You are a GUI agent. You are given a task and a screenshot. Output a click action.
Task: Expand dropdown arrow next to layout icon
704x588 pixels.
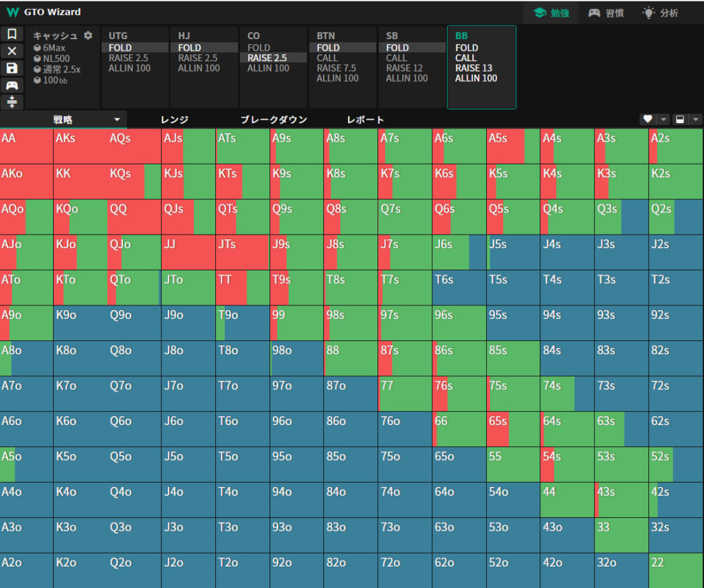696,119
